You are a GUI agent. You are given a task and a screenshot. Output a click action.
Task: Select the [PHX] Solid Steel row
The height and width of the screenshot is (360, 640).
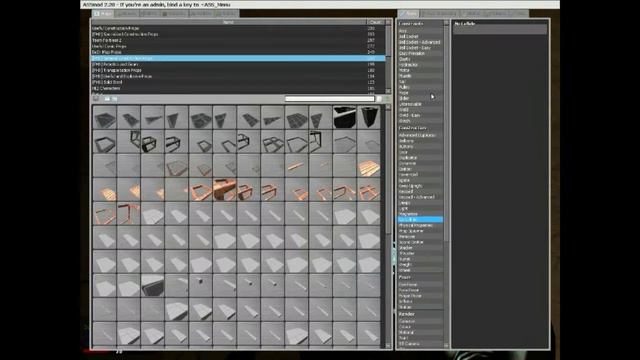coord(238,82)
